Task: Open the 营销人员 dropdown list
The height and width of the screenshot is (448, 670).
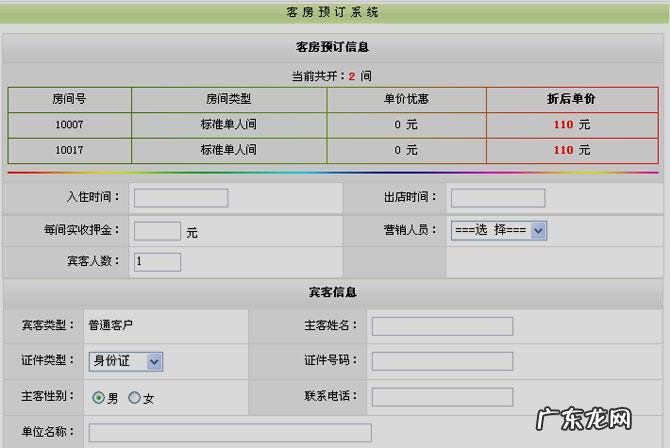Action: (498, 230)
